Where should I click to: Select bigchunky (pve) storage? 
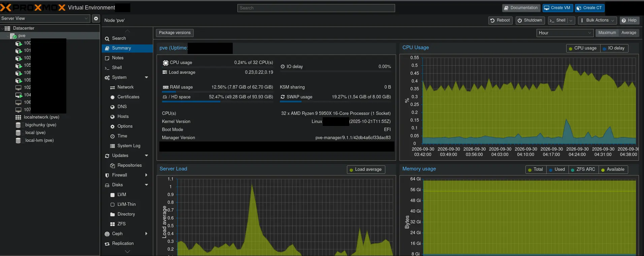[x=40, y=125]
